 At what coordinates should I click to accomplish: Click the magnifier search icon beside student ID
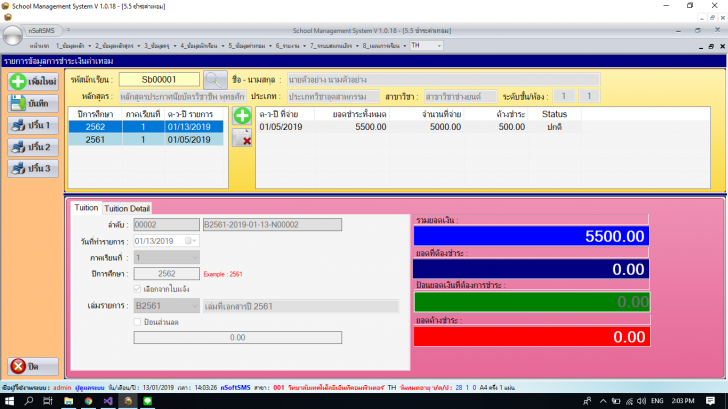click(x=215, y=80)
